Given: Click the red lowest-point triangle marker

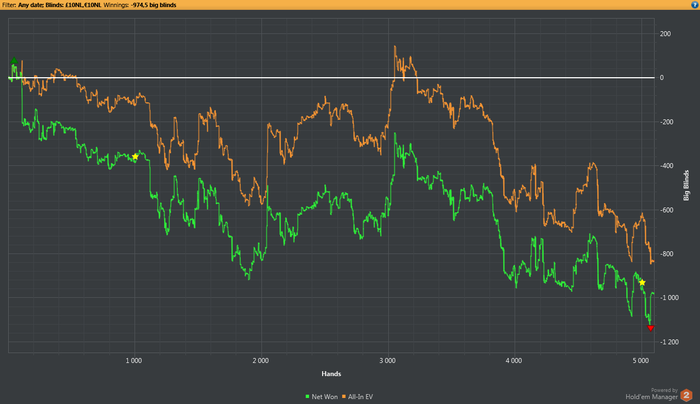Looking at the screenshot, I should coord(650,328).
